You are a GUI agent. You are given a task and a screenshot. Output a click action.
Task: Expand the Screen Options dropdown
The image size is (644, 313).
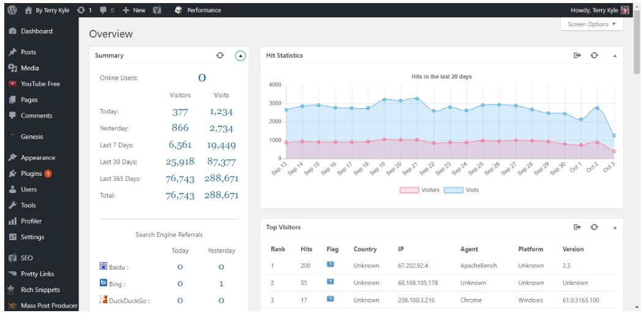tap(591, 25)
